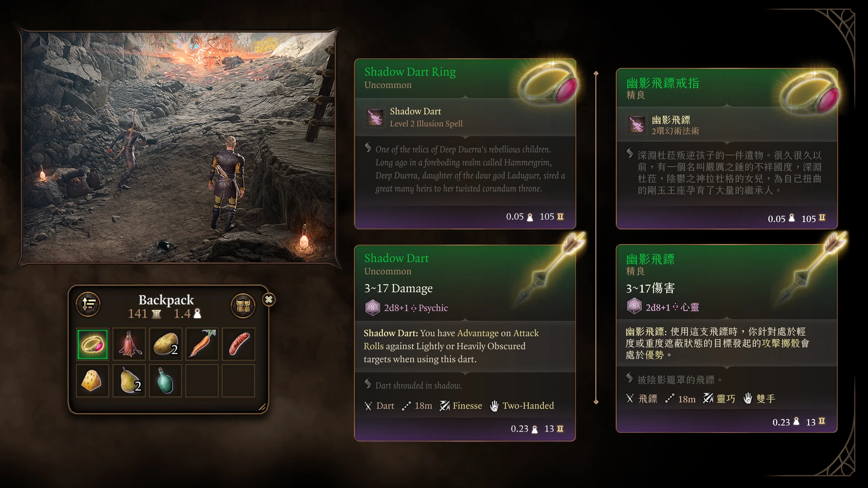Click the cheese wedge in backpack
This screenshot has width=868, height=488.
point(93,380)
